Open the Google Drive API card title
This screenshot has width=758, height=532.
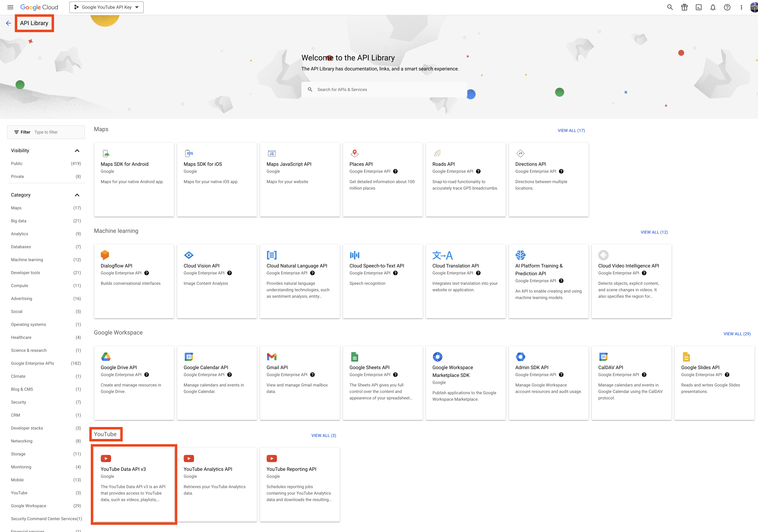point(119,367)
